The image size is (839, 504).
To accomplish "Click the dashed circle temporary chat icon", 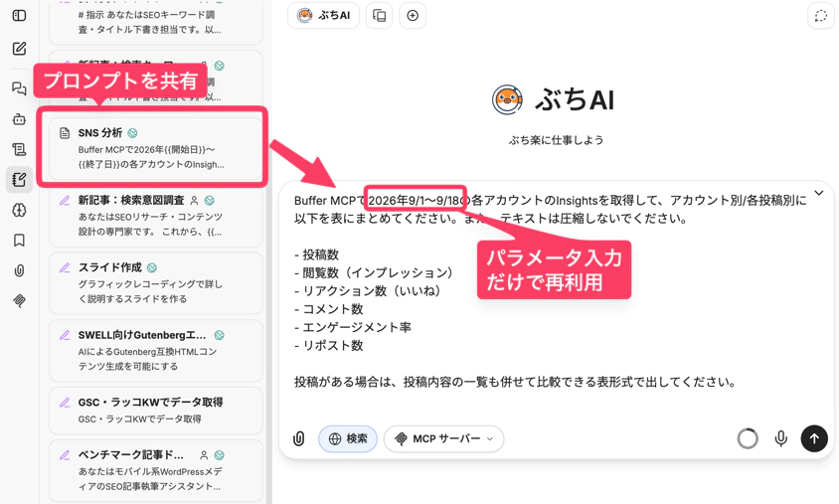I will click(x=821, y=16).
